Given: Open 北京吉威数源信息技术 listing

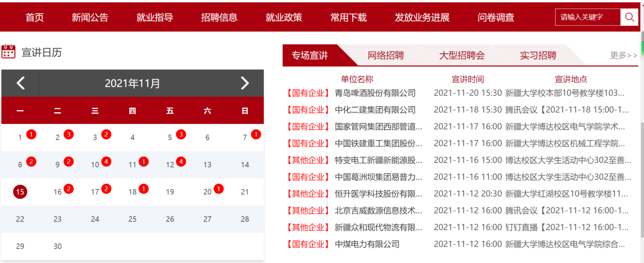Looking at the screenshot, I should tap(379, 210).
